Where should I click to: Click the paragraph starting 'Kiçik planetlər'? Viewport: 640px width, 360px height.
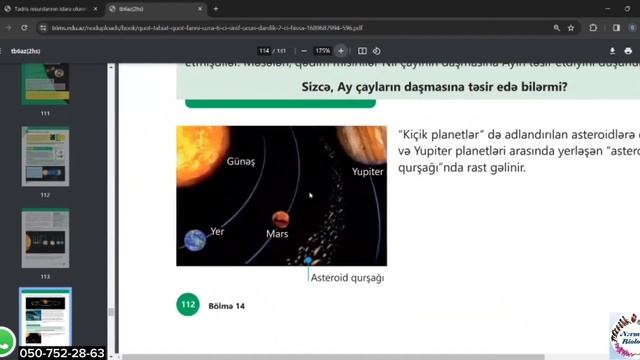tap(519, 151)
